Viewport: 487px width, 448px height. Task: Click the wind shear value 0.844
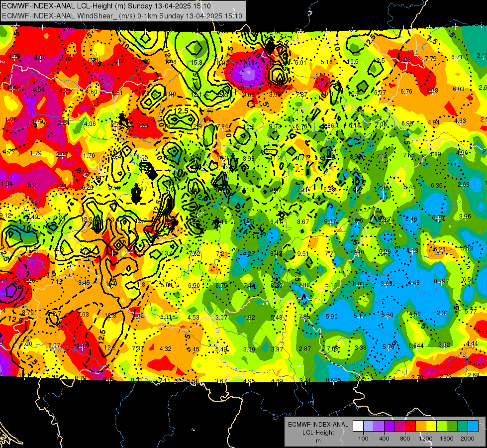pos(416,346)
